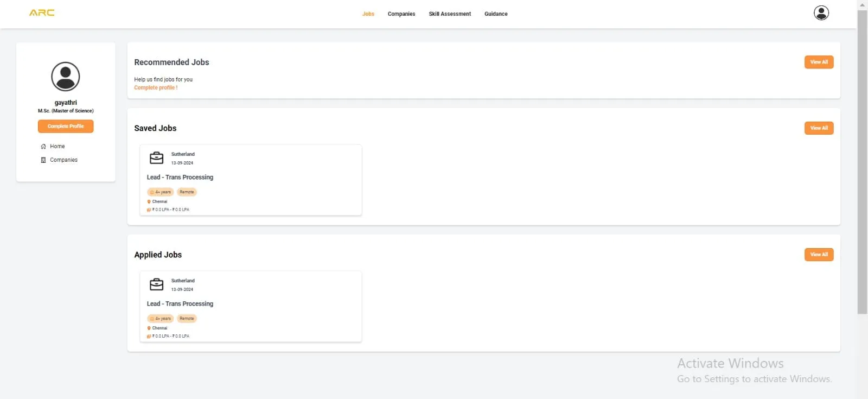Click the Sutherland company name in Saved Jobs

pos(183,154)
